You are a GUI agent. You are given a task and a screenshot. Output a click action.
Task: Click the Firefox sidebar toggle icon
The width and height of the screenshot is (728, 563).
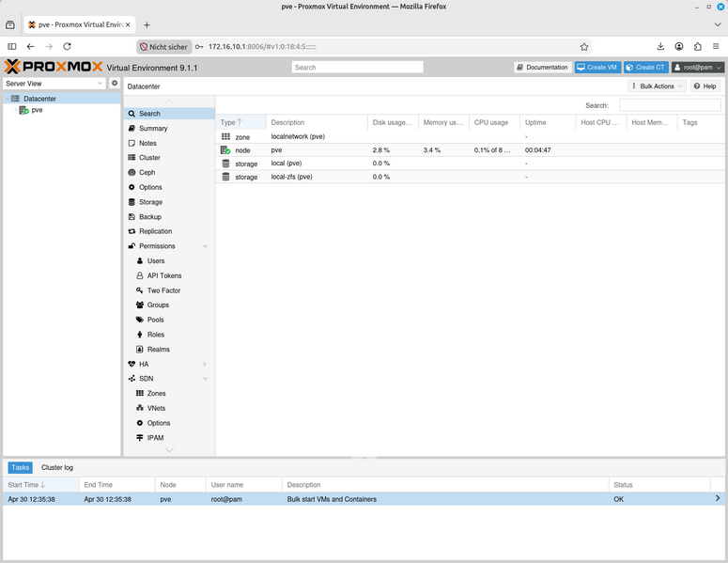12,46
